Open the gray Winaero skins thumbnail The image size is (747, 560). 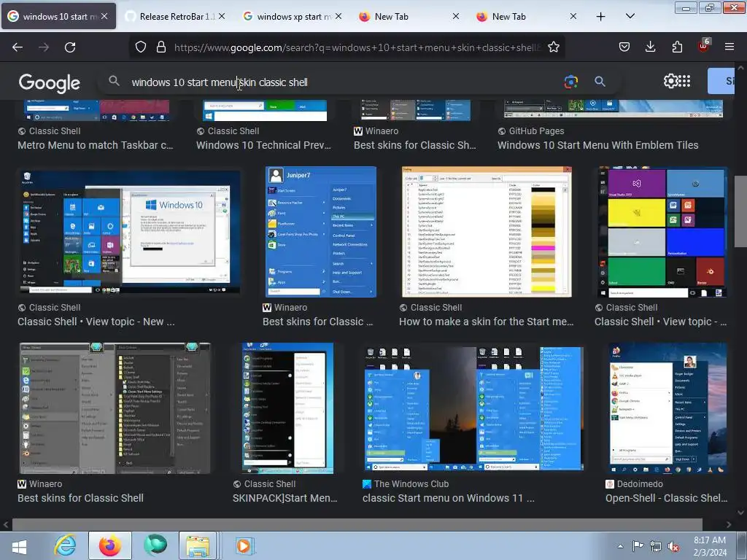(x=115, y=408)
